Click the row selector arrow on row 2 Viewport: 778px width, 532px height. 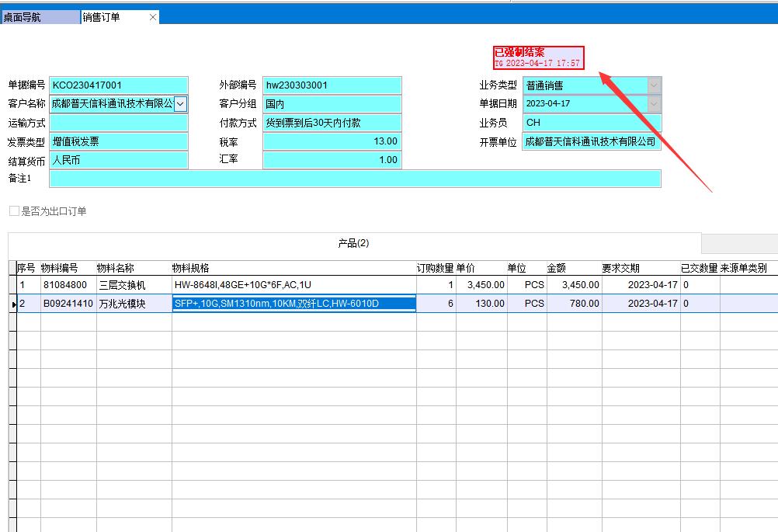coord(12,304)
